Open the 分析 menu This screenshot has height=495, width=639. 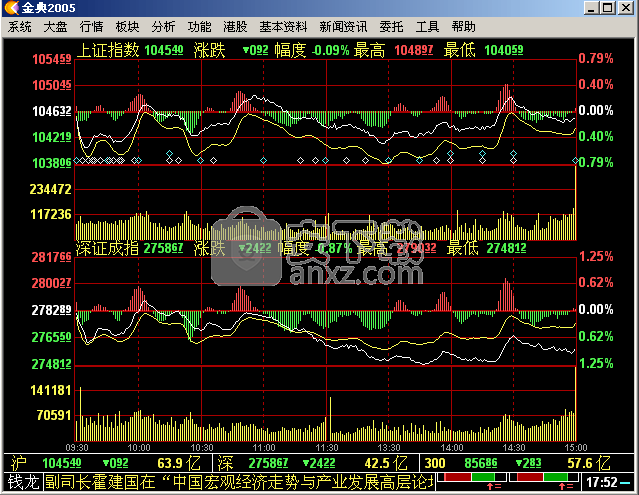point(163,27)
